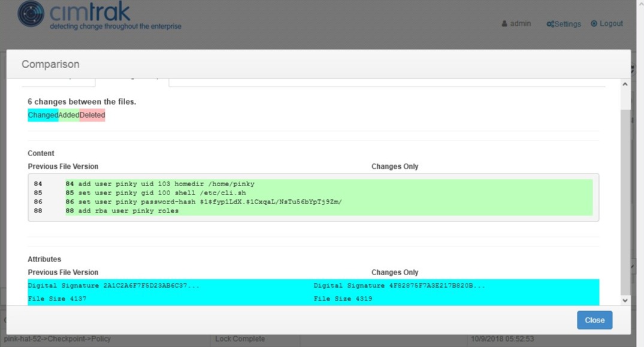Click the Close button in Comparison dialog

click(x=594, y=320)
